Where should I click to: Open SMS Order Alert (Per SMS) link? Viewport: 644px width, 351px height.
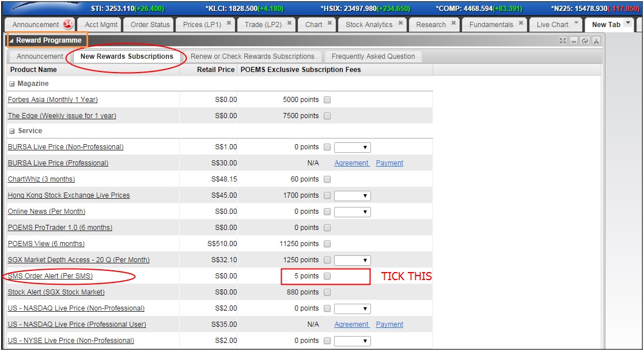50,275
